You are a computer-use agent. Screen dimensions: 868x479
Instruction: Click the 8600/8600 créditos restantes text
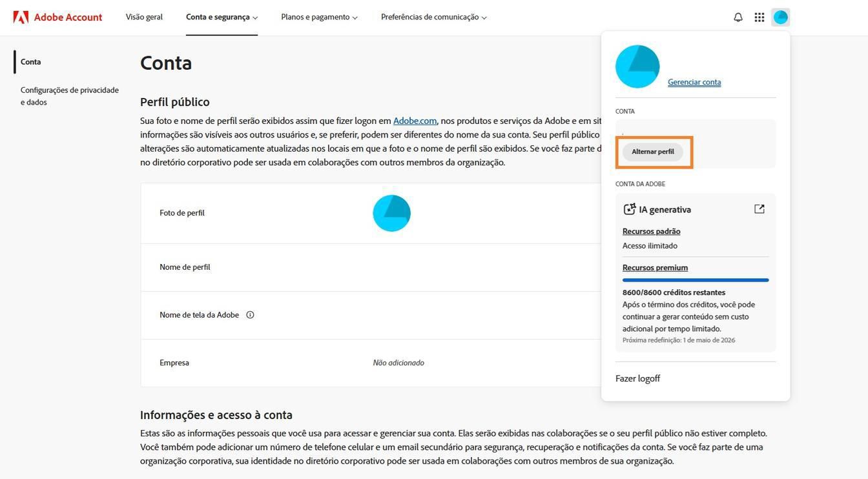(x=674, y=292)
